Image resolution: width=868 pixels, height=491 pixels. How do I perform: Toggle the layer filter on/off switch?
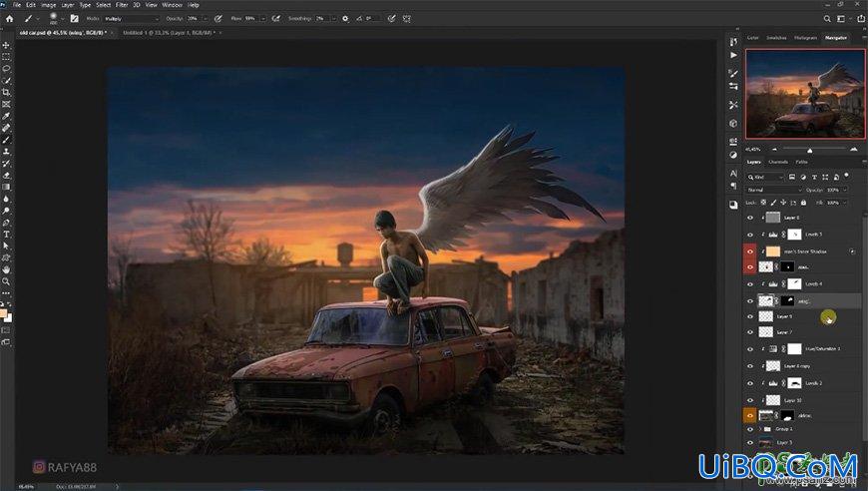(x=847, y=176)
